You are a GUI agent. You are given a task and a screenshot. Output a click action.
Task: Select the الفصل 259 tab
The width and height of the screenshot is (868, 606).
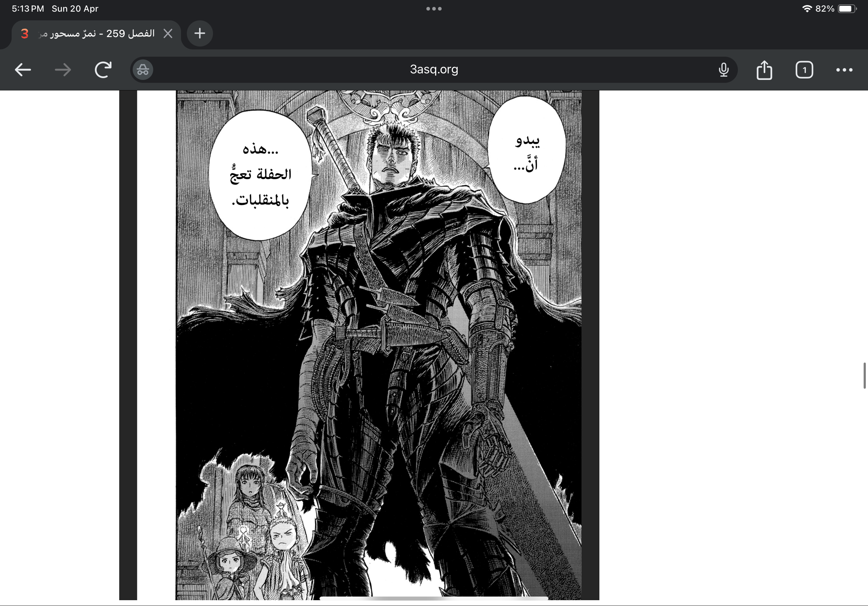(96, 34)
